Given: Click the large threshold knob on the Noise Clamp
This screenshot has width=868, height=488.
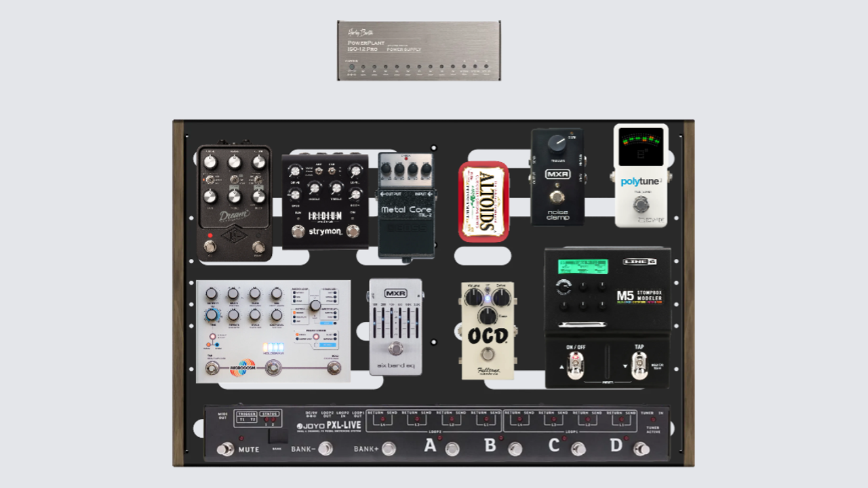Looking at the screenshot, I should click(557, 142).
